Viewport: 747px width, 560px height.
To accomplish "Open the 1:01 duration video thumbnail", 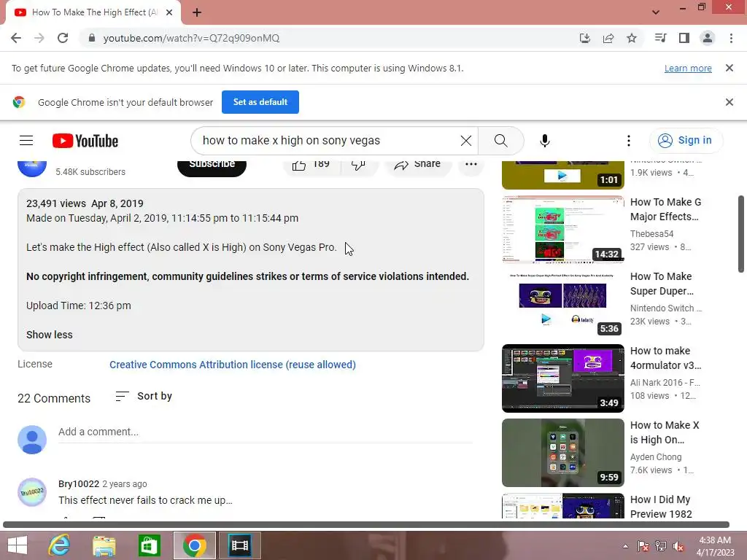I will (563, 175).
